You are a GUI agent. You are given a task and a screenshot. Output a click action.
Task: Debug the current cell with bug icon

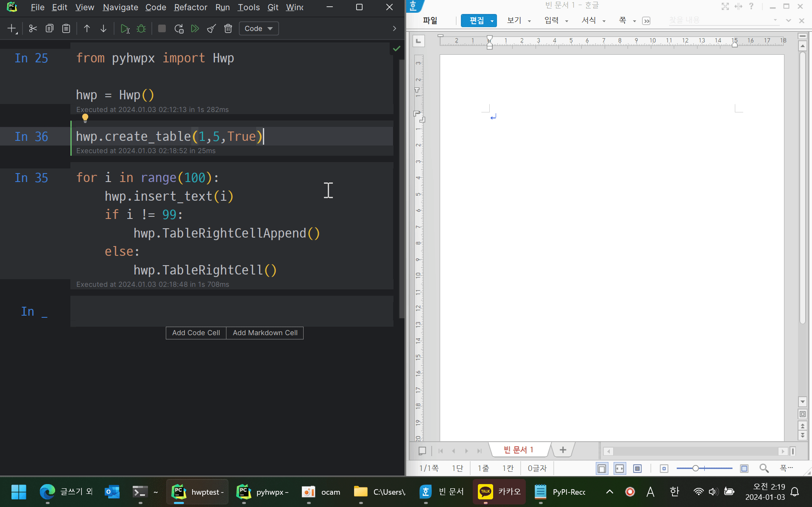141,28
